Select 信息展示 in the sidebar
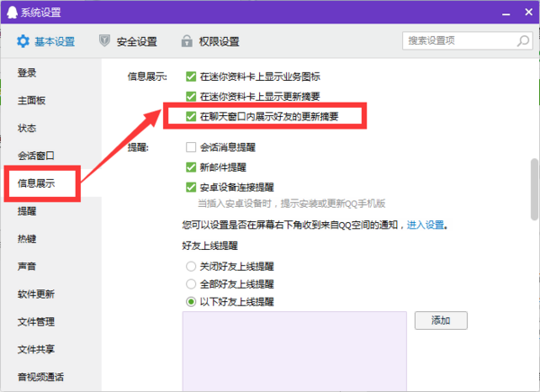Image resolution: width=540 pixels, height=392 pixels. click(x=36, y=183)
